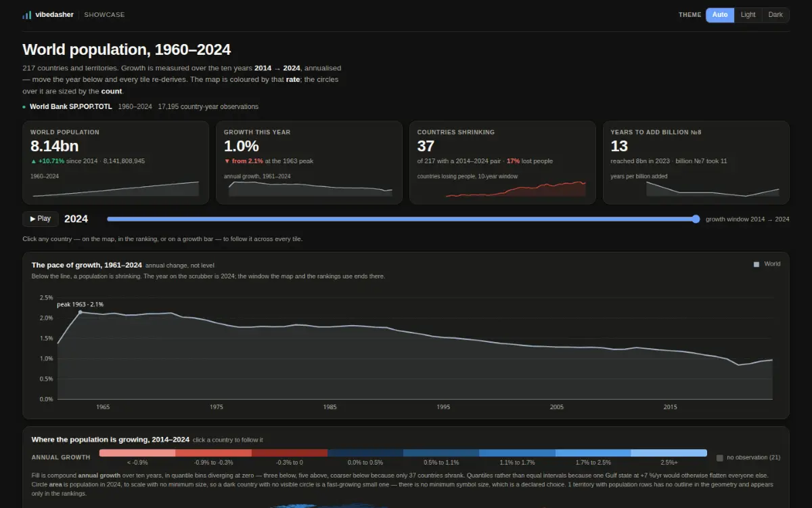
Task: Click the SHOWCASE header label
Action: point(104,15)
